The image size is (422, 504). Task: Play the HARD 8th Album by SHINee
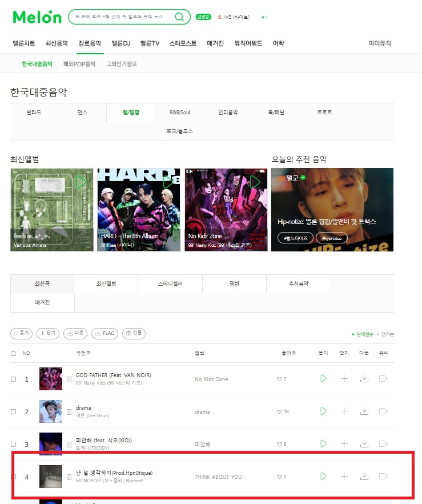point(168,182)
